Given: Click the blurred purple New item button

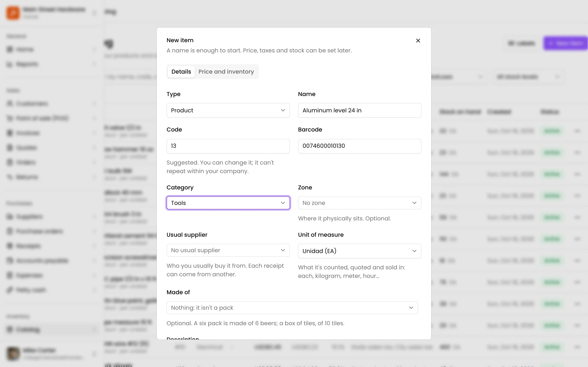Looking at the screenshot, I should click(566, 43).
